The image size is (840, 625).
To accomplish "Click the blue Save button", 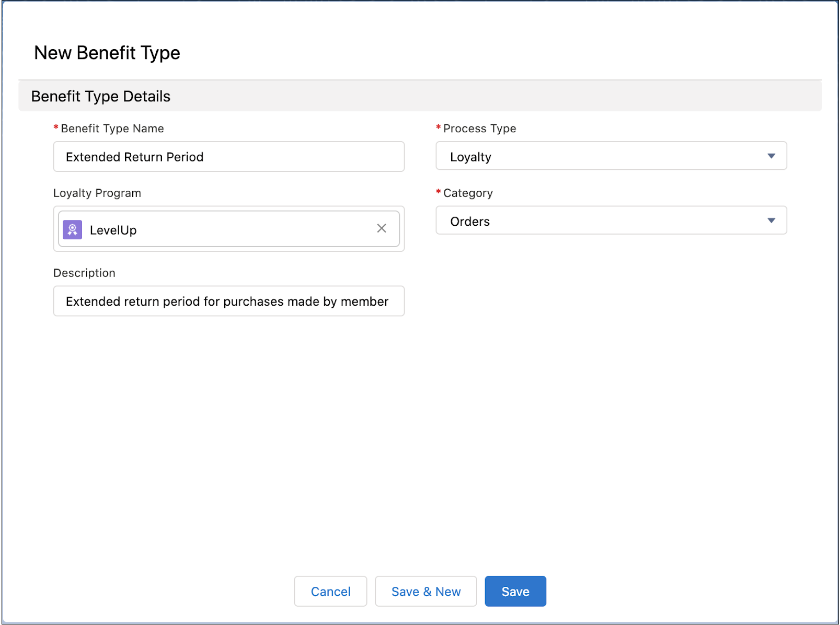I will click(x=515, y=592).
